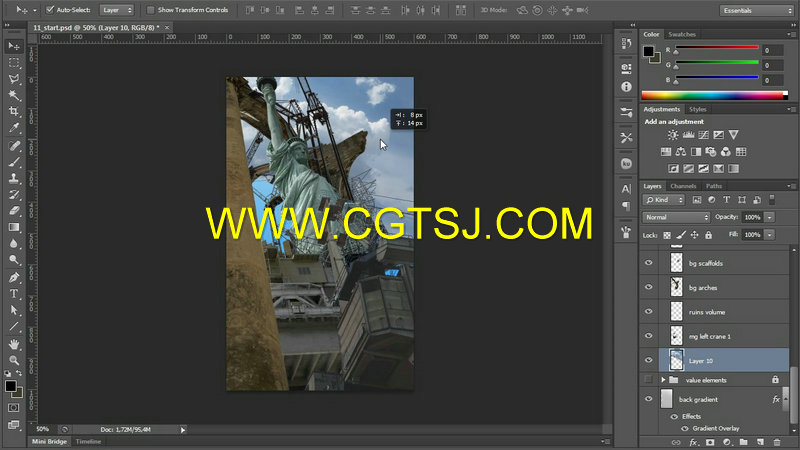Image resolution: width=800 pixels, height=450 pixels.
Task: Open the Essentials workspace dropdown
Action: [756, 10]
